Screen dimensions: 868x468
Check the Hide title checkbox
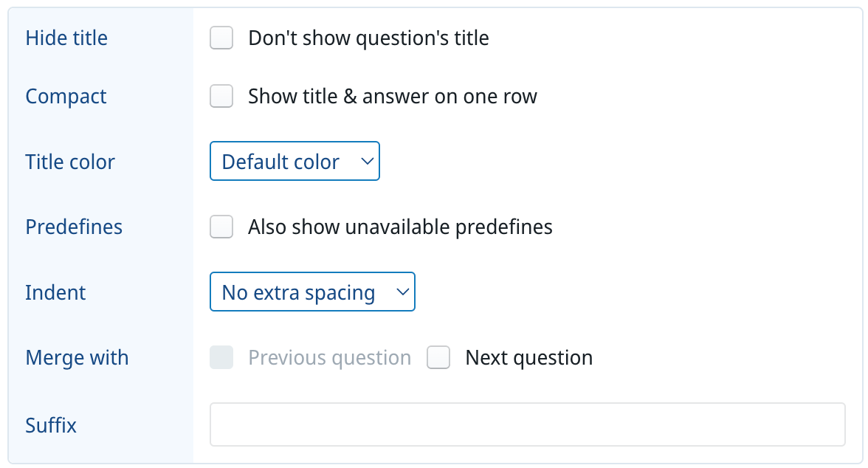pos(221,38)
